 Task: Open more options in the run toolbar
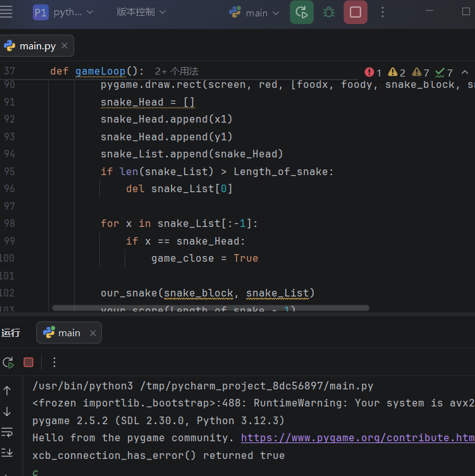pos(54,362)
